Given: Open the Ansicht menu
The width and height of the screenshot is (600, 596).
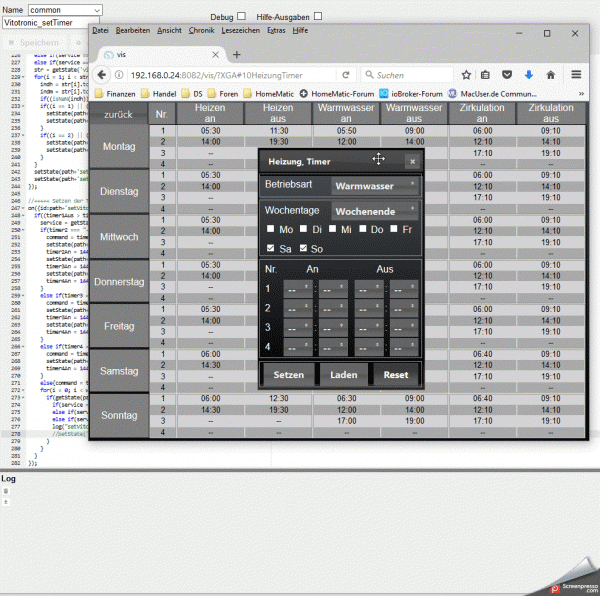Looking at the screenshot, I should tap(169, 31).
